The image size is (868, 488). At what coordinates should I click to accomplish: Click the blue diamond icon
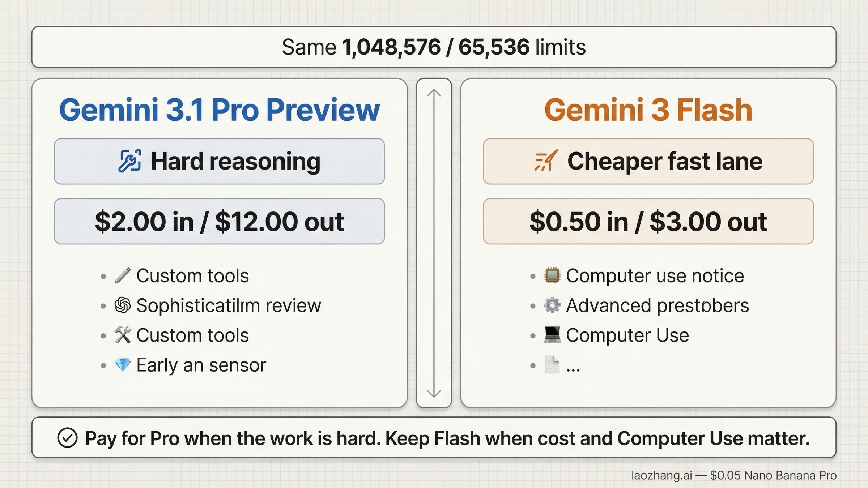pyautogui.click(x=122, y=365)
